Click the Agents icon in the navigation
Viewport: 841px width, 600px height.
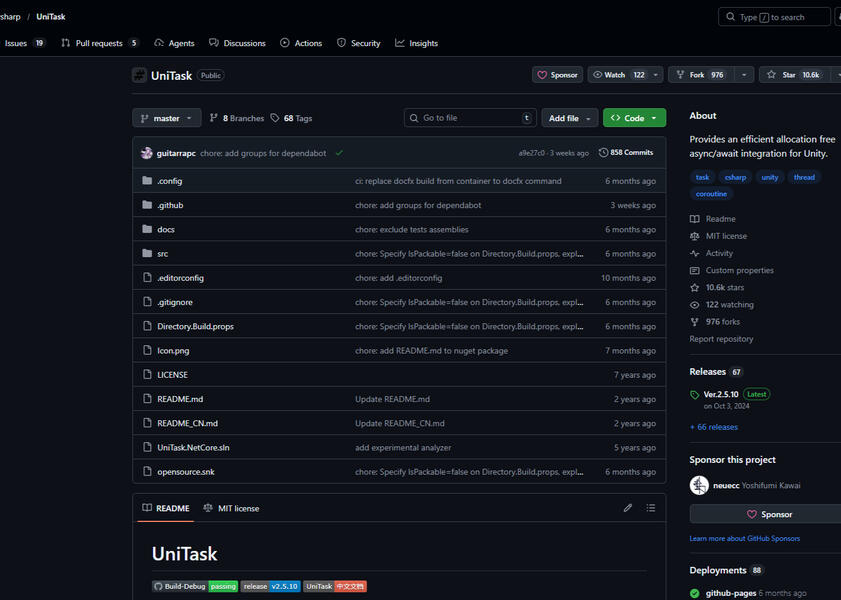(157, 43)
